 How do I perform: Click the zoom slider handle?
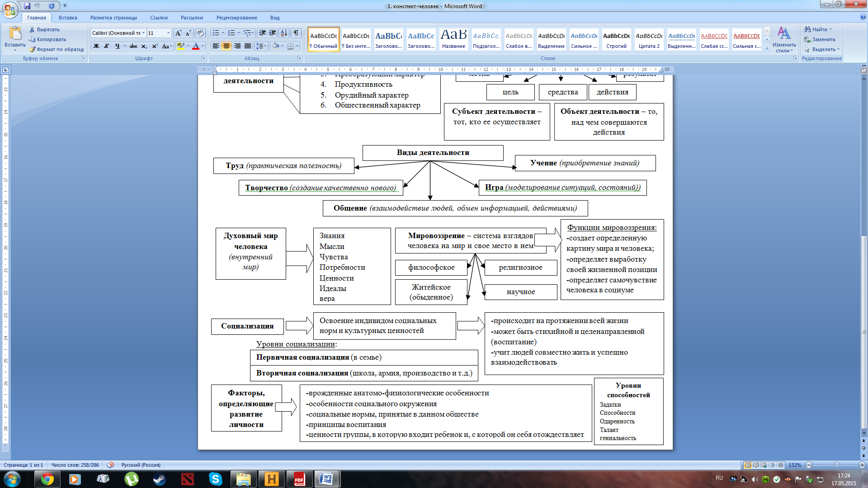click(837, 465)
